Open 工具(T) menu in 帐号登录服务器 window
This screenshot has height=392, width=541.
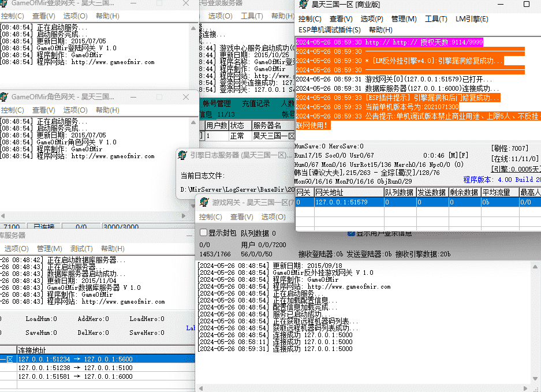pyautogui.click(x=252, y=16)
